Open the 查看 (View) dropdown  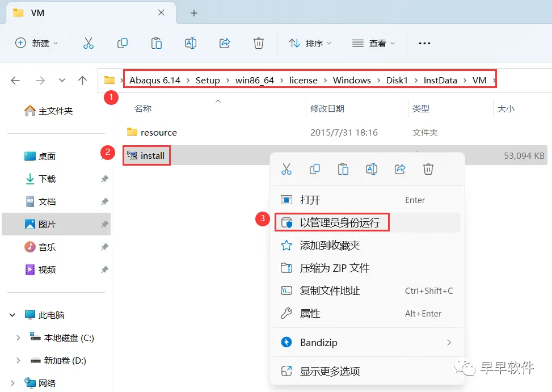coord(373,43)
